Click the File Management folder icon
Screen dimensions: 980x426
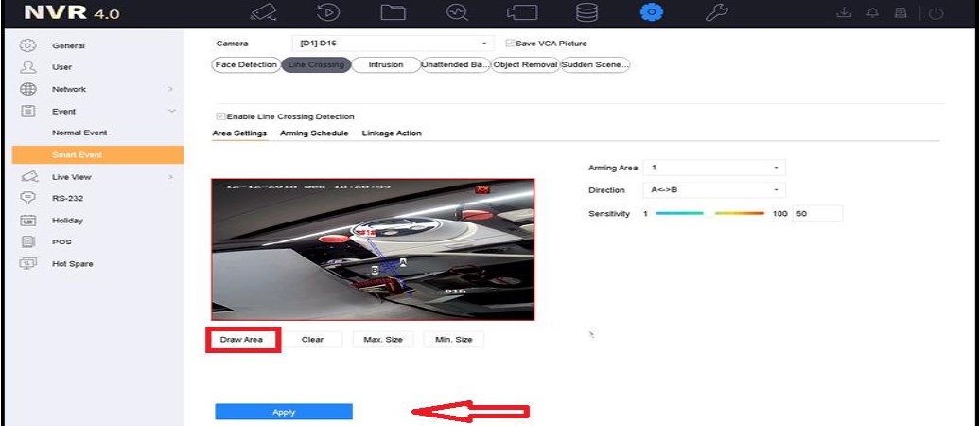click(x=393, y=13)
